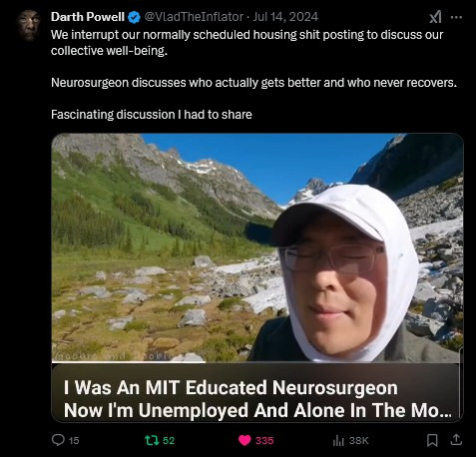Image resolution: width=476 pixels, height=457 pixels.
Task: View post analytics bar chart icon
Action: pos(338,441)
